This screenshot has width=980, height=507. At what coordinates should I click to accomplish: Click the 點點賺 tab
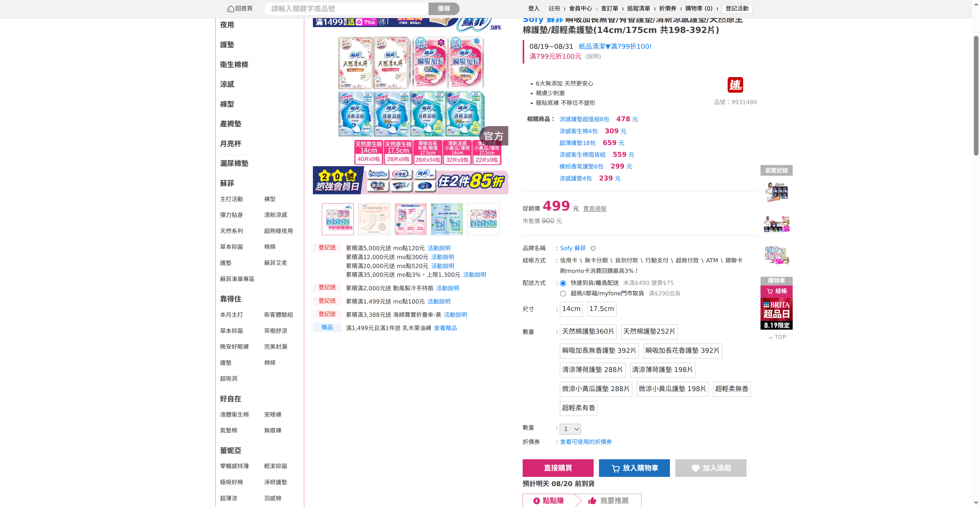click(x=549, y=501)
